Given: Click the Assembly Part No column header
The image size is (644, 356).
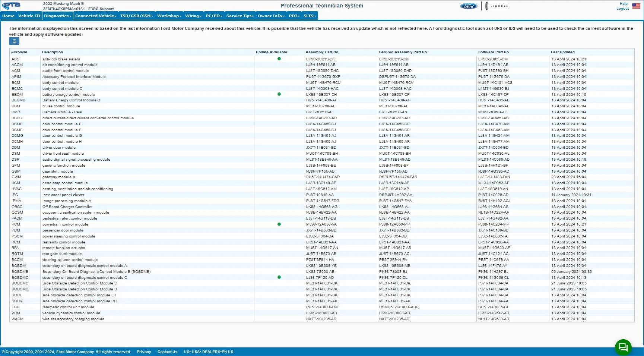Looking at the screenshot, I should (322, 52).
